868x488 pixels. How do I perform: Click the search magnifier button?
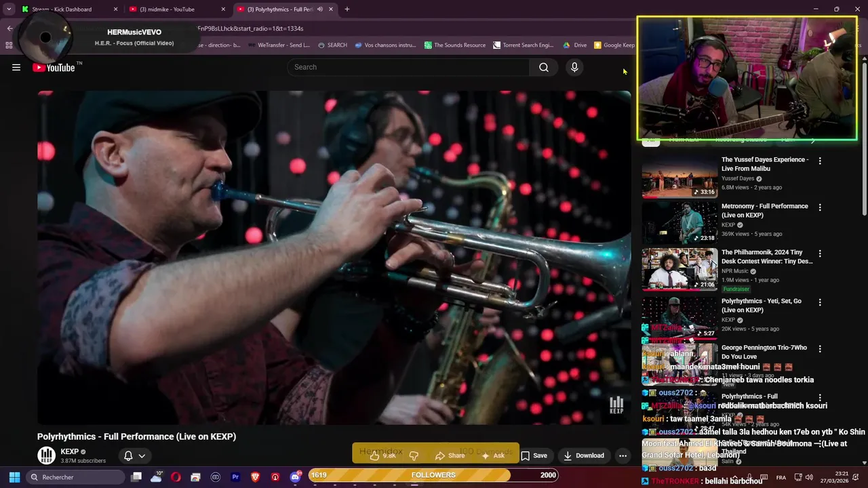(544, 67)
